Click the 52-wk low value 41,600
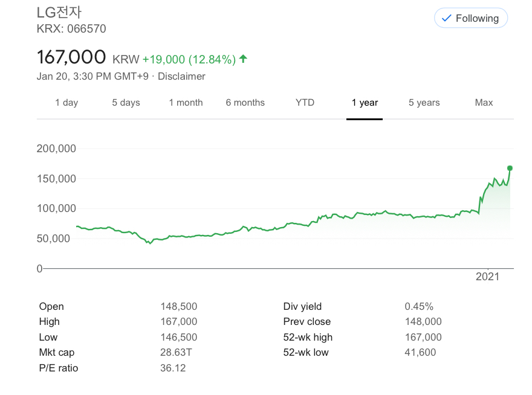 pos(420,352)
